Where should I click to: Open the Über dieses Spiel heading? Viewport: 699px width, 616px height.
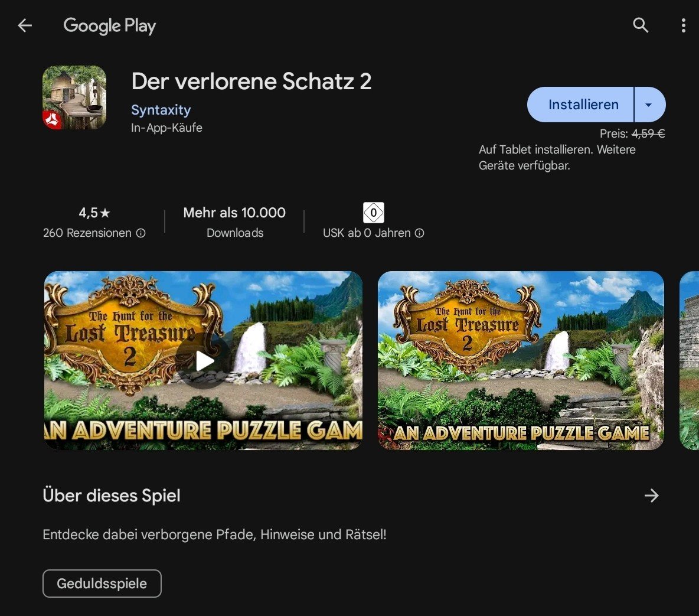(x=112, y=496)
